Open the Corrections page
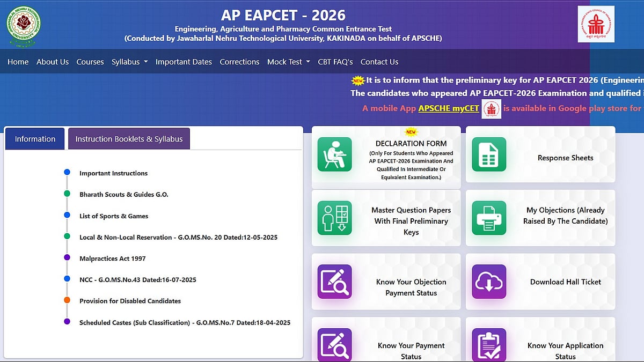Image resolution: width=644 pixels, height=362 pixels. 239,62
